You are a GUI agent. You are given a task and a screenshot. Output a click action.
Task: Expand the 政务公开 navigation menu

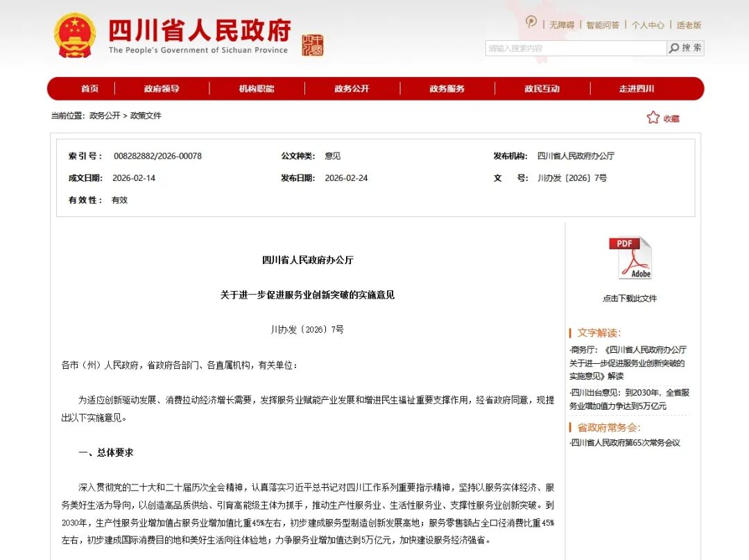pyautogui.click(x=351, y=89)
